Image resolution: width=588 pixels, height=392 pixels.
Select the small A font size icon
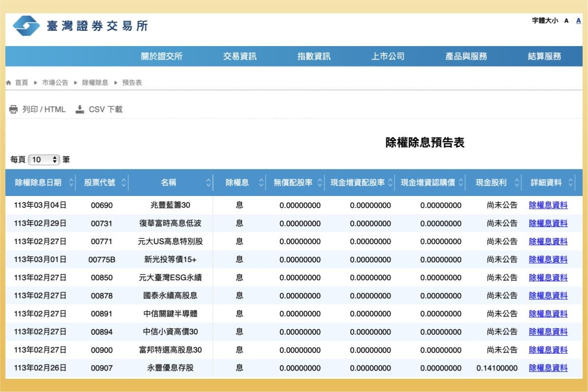click(x=567, y=21)
